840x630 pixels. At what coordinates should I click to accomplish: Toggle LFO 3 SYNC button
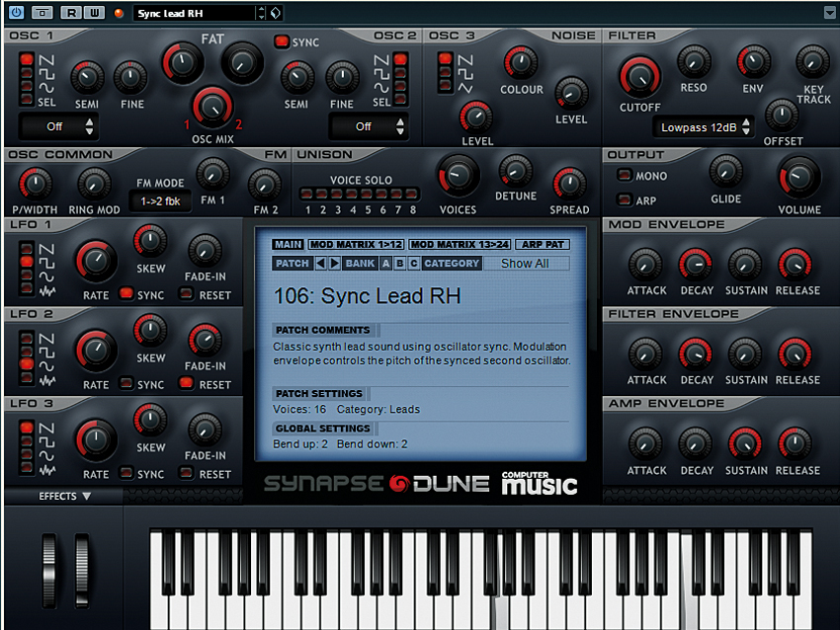pos(126,473)
